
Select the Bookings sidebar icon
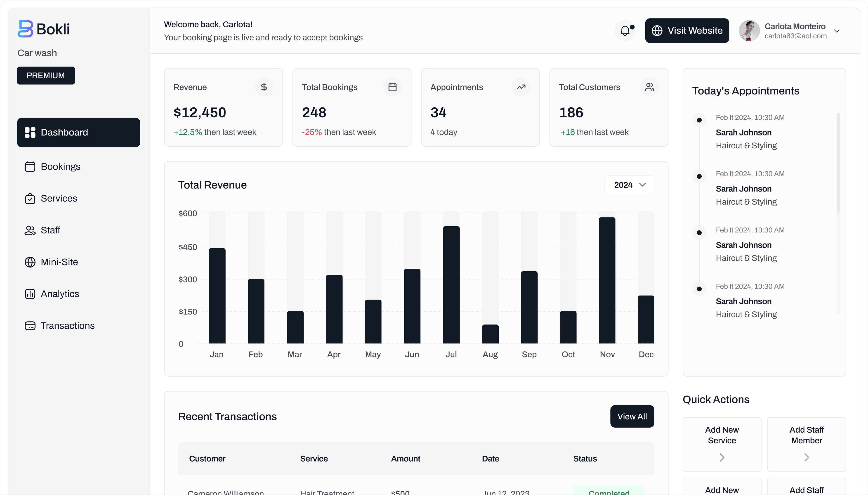point(30,166)
